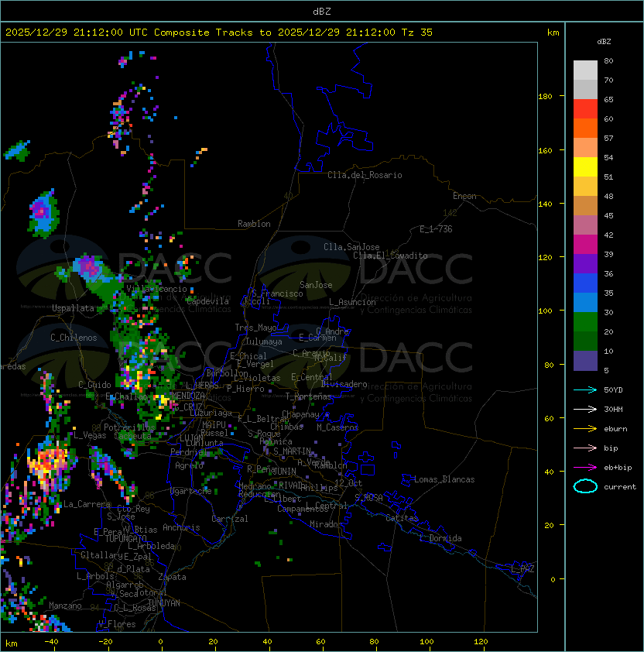Click the 'Ugarteche' place label

(x=191, y=491)
